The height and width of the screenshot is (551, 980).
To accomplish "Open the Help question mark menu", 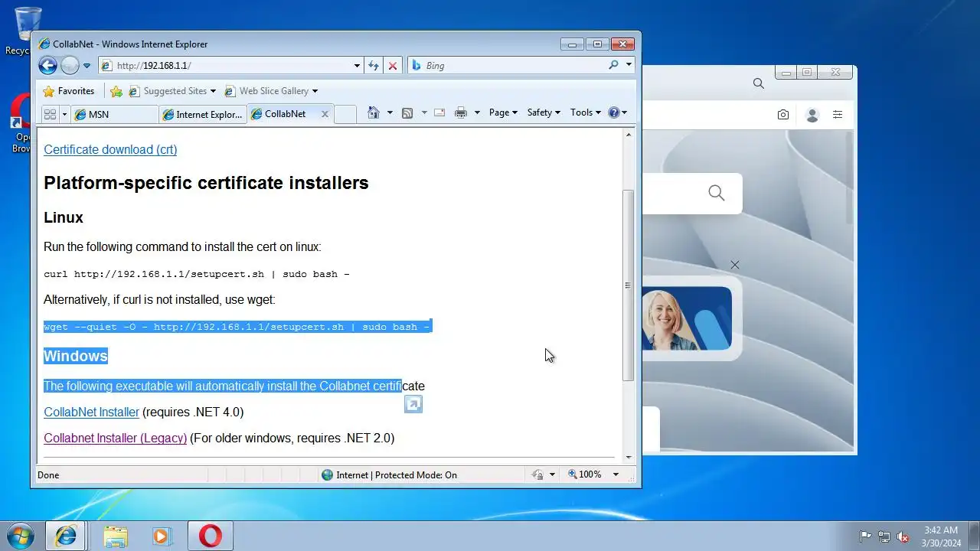I will 617,112.
